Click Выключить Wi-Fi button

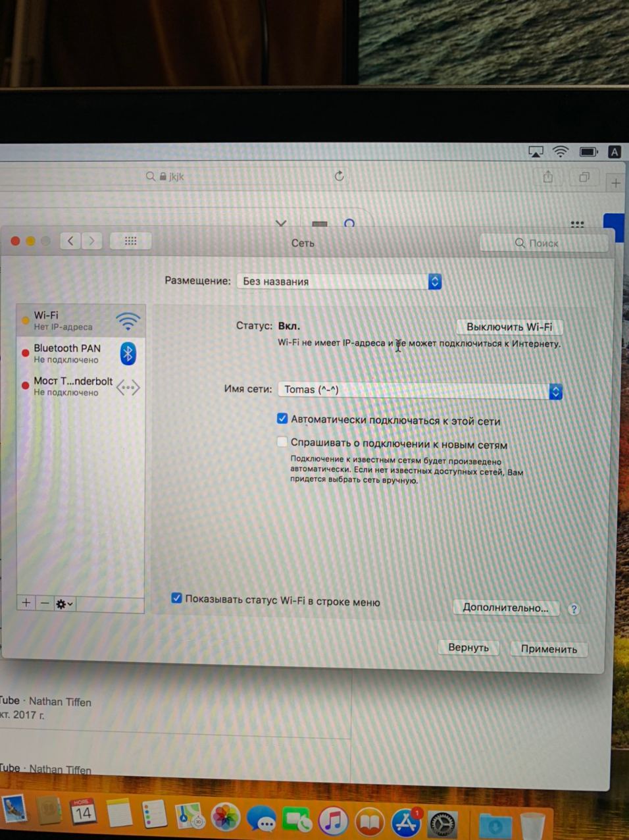pos(509,327)
